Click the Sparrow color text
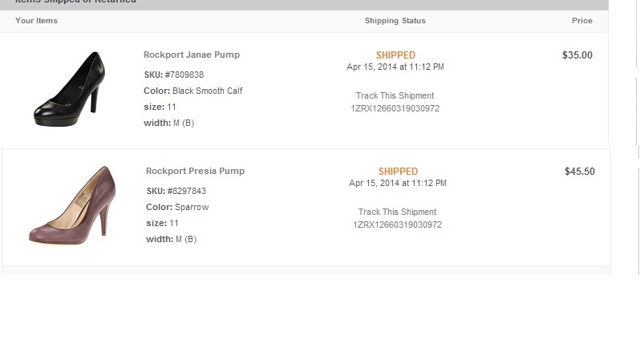Screen dimensions: 644x344 (192, 208)
